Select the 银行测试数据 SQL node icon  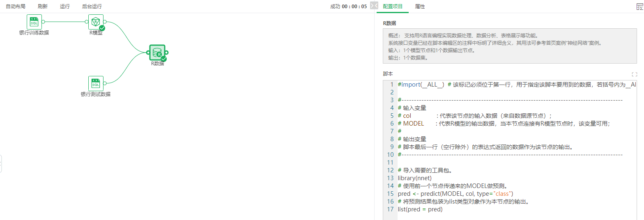(x=96, y=83)
